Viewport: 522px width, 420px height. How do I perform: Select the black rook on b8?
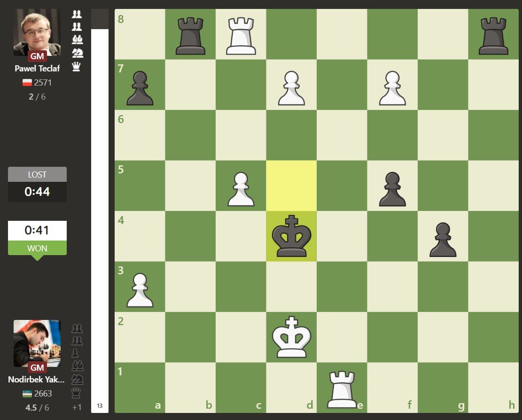pos(190,36)
